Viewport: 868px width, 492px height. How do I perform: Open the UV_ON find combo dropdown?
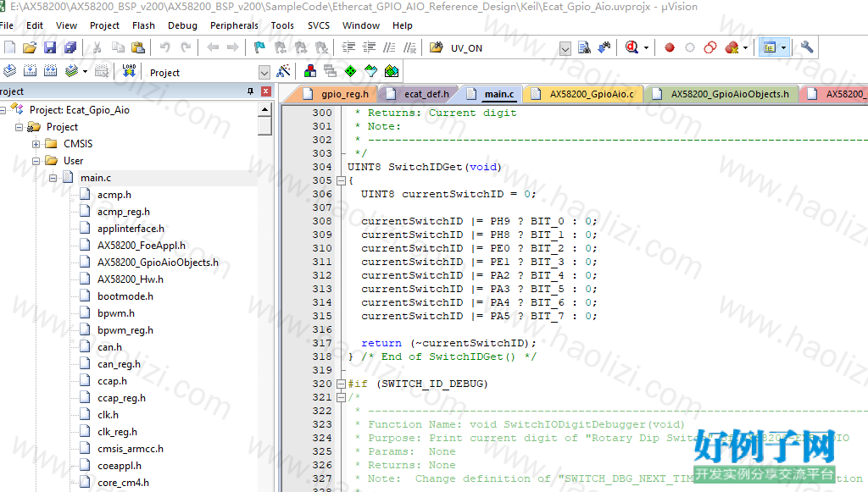[565, 48]
